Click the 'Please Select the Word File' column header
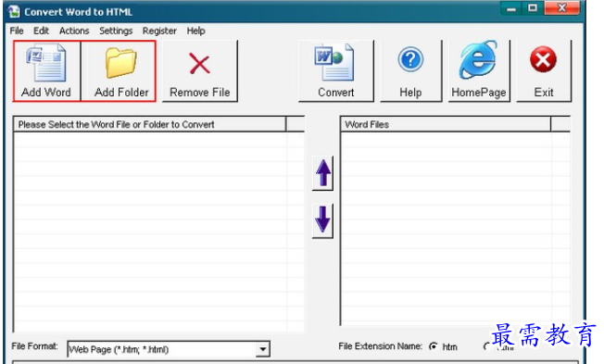Screen dimensions: 604x364 150,124
